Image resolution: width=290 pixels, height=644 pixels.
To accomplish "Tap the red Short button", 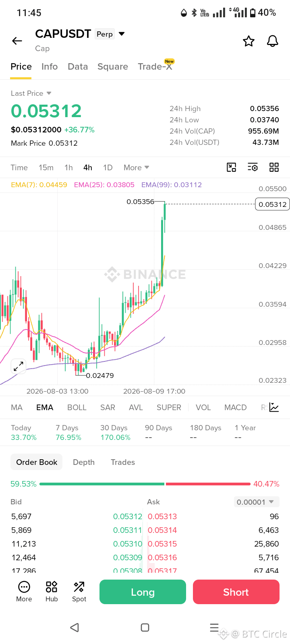I will pos(236,592).
